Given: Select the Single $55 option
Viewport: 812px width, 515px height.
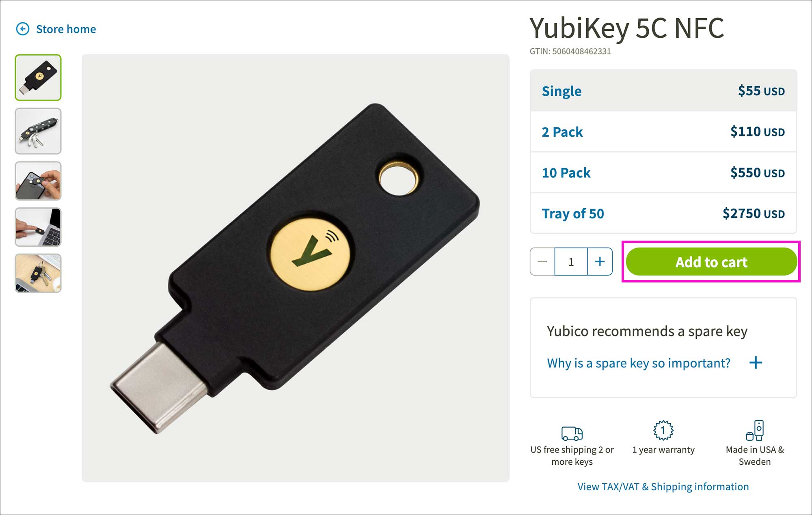Looking at the screenshot, I should pos(663,91).
